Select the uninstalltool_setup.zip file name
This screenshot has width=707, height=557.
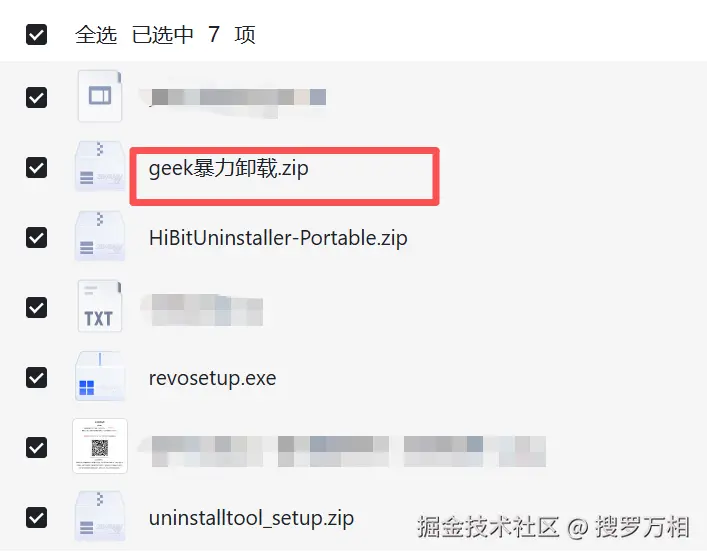(251, 518)
